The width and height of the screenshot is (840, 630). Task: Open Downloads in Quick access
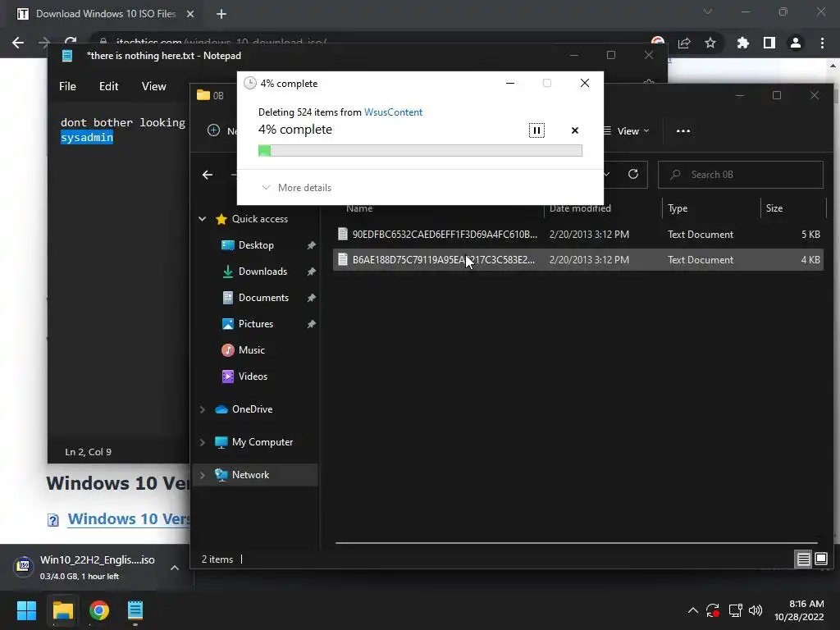click(262, 271)
